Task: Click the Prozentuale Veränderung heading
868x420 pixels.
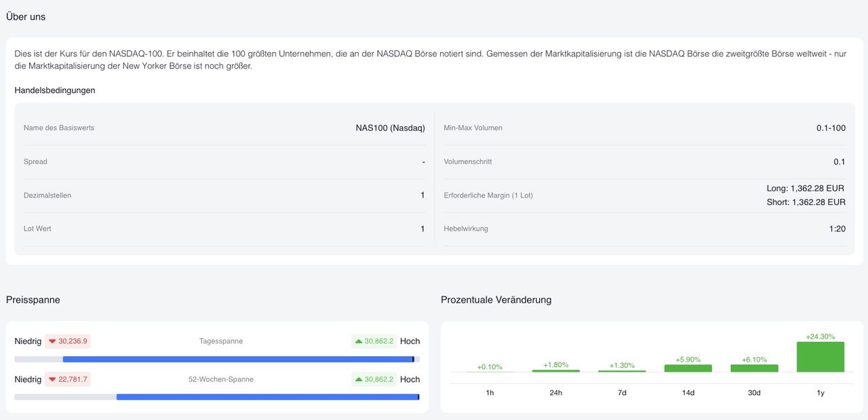Action: (x=496, y=300)
